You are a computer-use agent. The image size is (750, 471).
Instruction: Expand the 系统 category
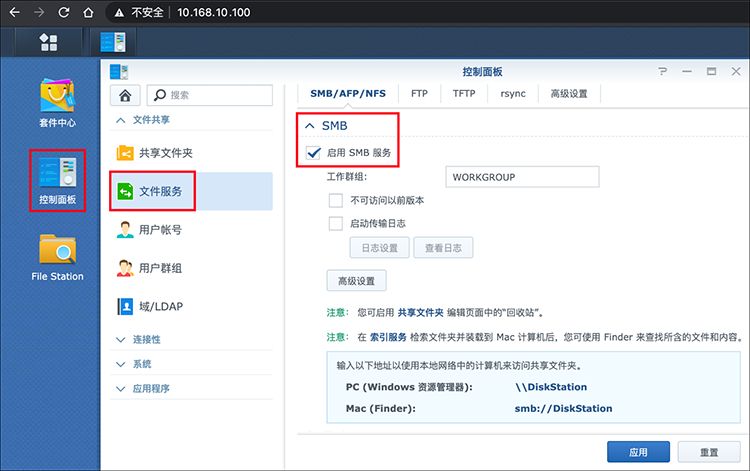[121, 364]
